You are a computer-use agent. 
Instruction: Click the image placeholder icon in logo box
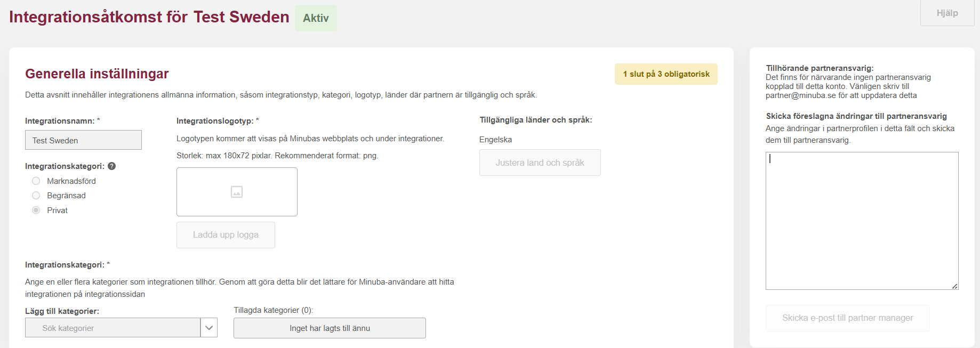237,192
